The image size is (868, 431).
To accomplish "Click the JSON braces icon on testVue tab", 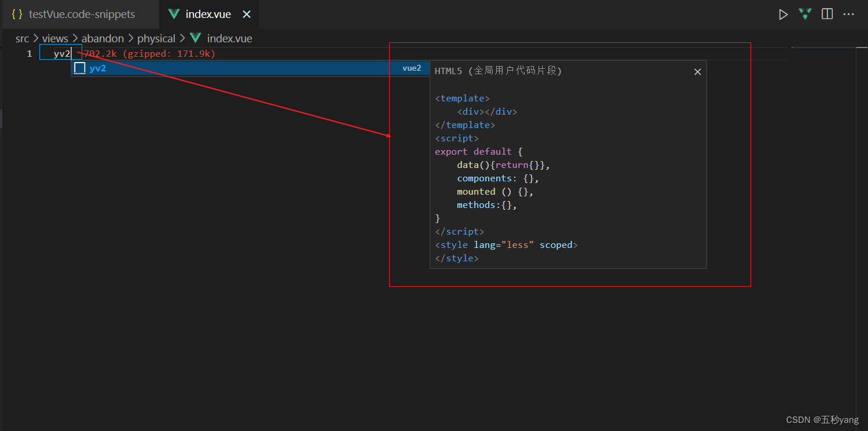I will pos(17,14).
